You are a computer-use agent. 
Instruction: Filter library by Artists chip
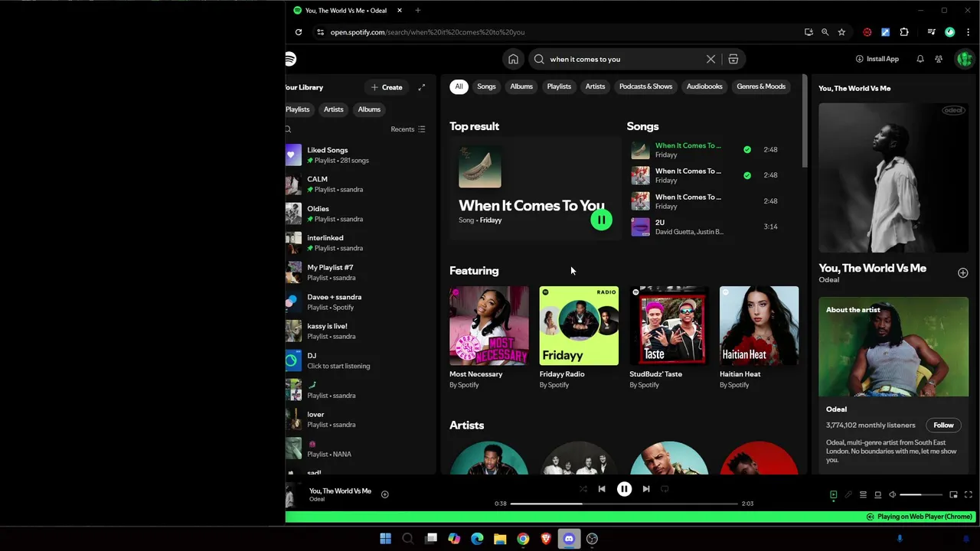pyautogui.click(x=334, y=109)
